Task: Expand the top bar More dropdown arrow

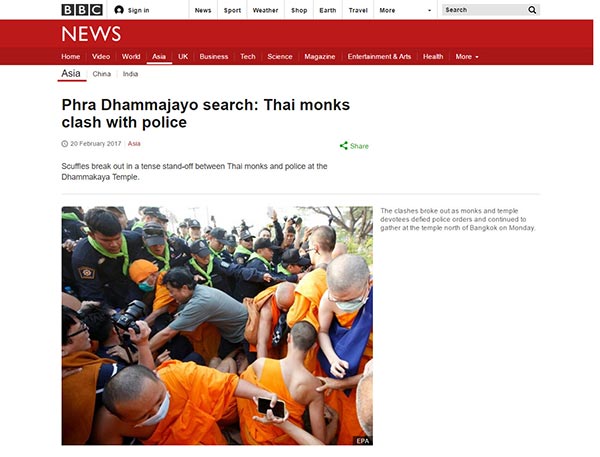Action: click(x=429, y=11)
